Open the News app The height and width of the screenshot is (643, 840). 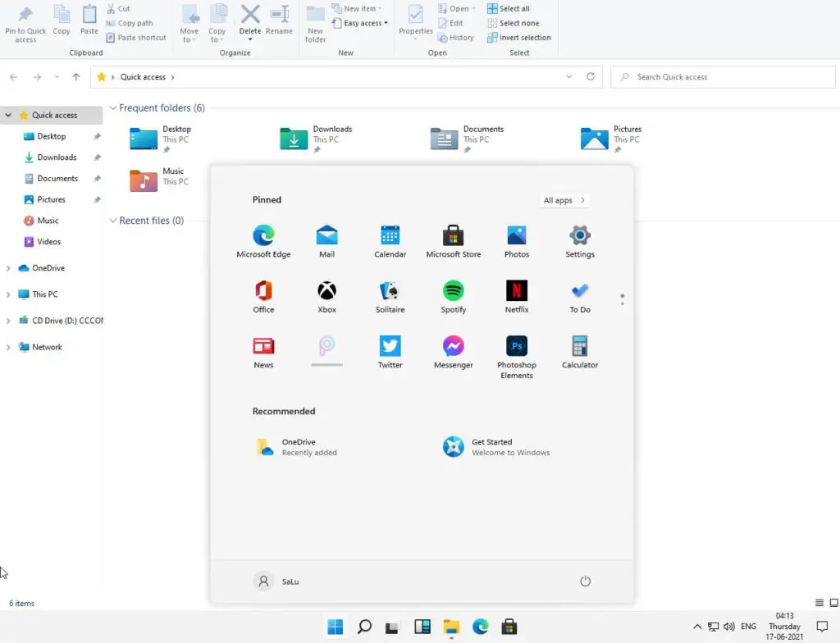263,352
